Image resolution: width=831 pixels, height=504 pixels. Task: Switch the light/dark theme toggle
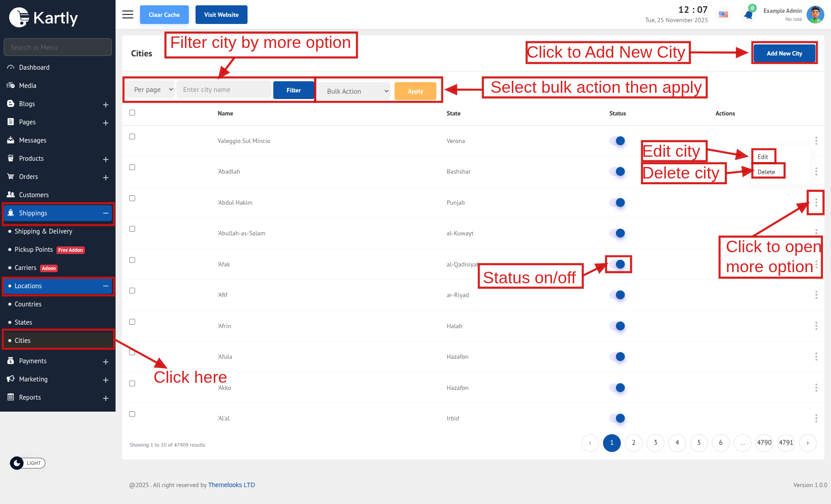click(28, 463)
